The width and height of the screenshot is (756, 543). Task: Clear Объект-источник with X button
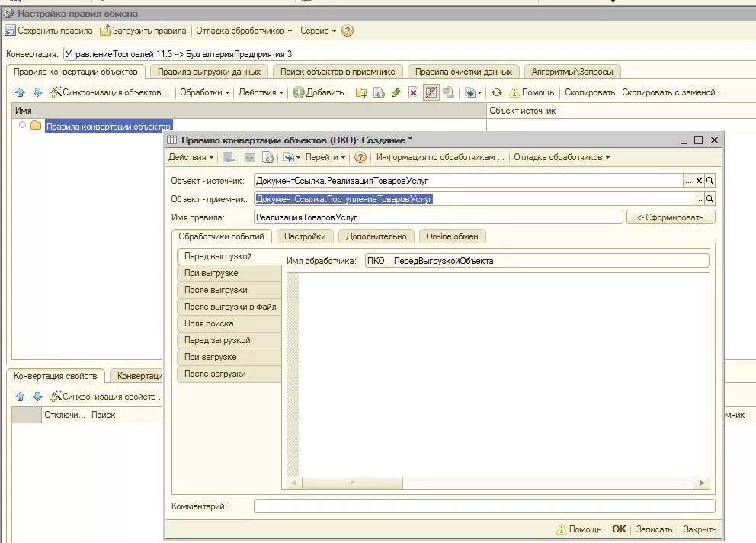coord(699,181)
